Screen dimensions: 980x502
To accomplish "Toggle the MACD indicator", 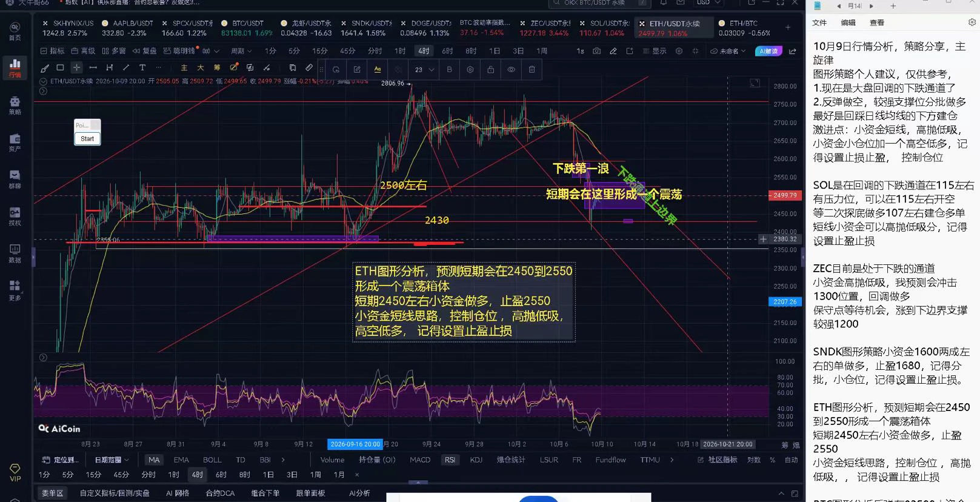I will pos(420,460).
